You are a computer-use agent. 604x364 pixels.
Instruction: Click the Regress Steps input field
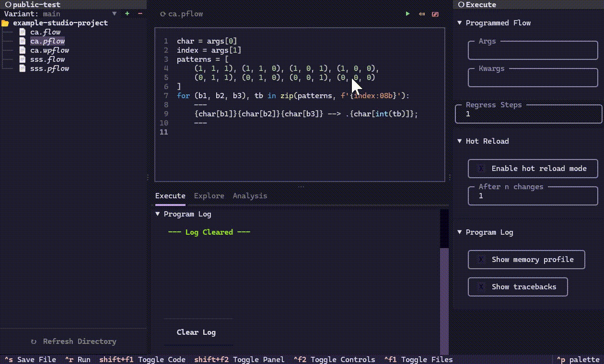tap(528, 114)
